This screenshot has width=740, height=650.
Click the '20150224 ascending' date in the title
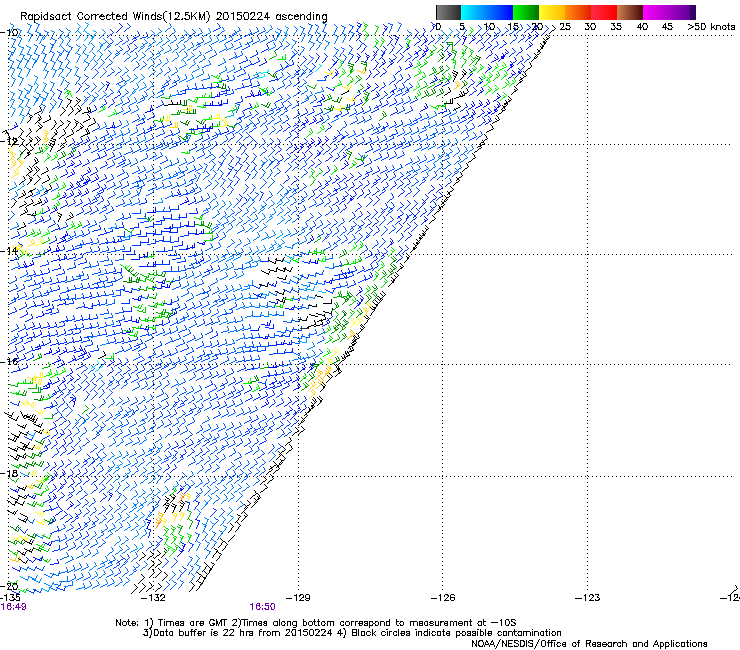[272, 17]
